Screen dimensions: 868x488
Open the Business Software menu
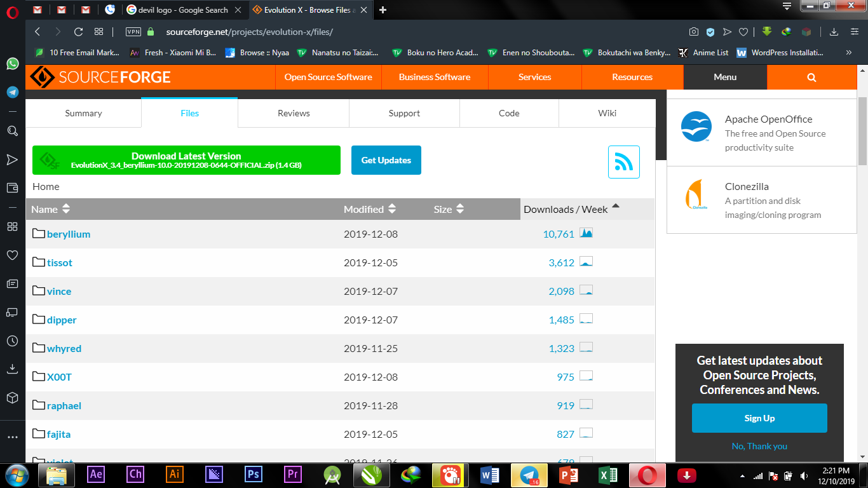coord(435,77)
